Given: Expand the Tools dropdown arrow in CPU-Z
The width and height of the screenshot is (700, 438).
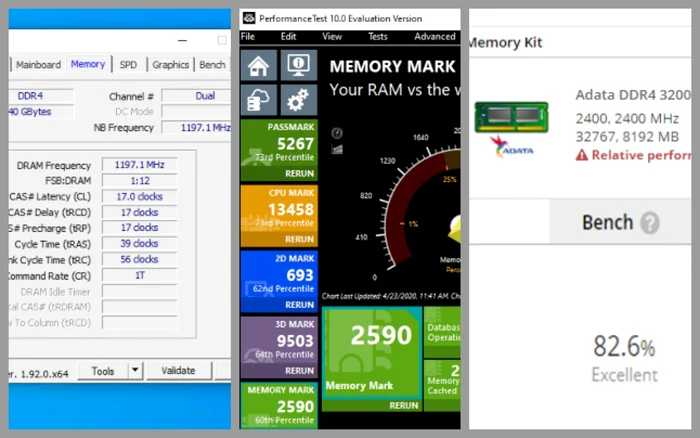Looking at the screenshot, I should (135, 371).
